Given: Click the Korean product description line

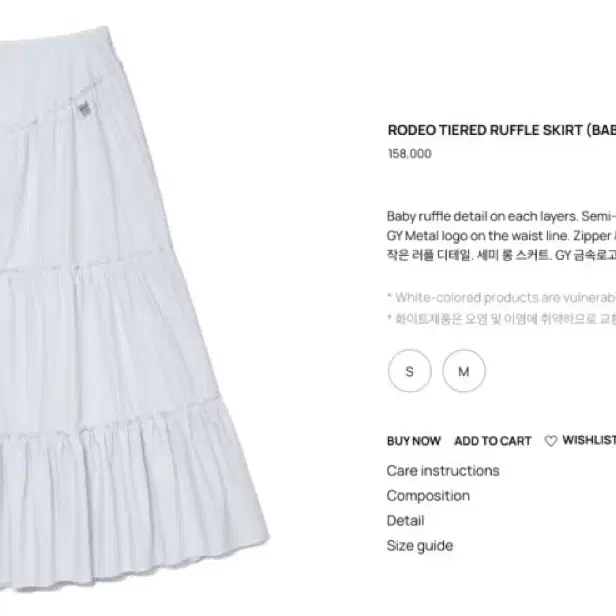Looking at the screenshot, I should (x=501, y=255).
